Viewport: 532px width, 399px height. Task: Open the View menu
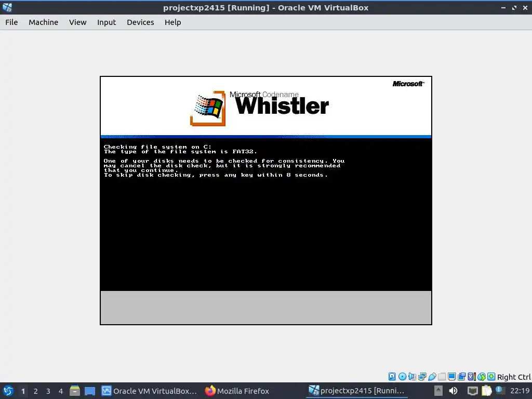pos(78,22)
